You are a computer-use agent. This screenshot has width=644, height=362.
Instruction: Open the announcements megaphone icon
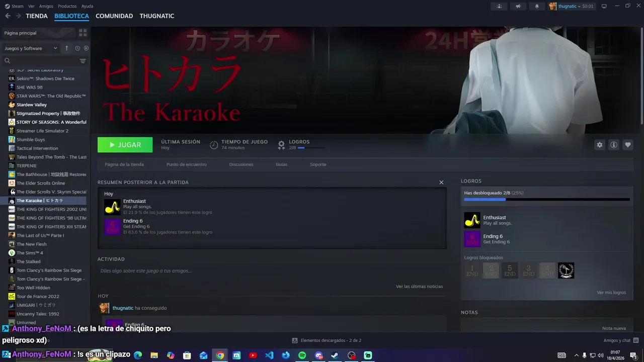coord(518,6)
